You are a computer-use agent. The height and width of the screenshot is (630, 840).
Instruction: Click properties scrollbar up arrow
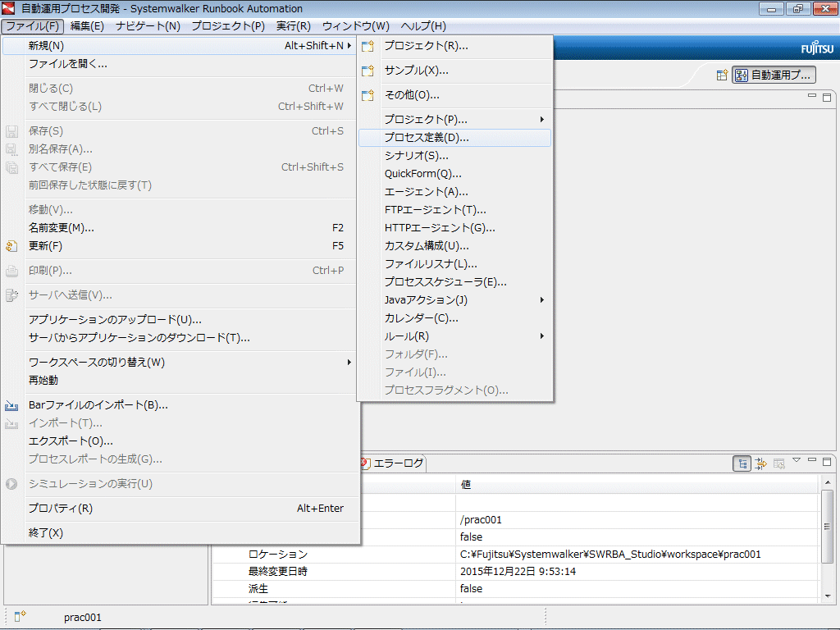[828, 482]
